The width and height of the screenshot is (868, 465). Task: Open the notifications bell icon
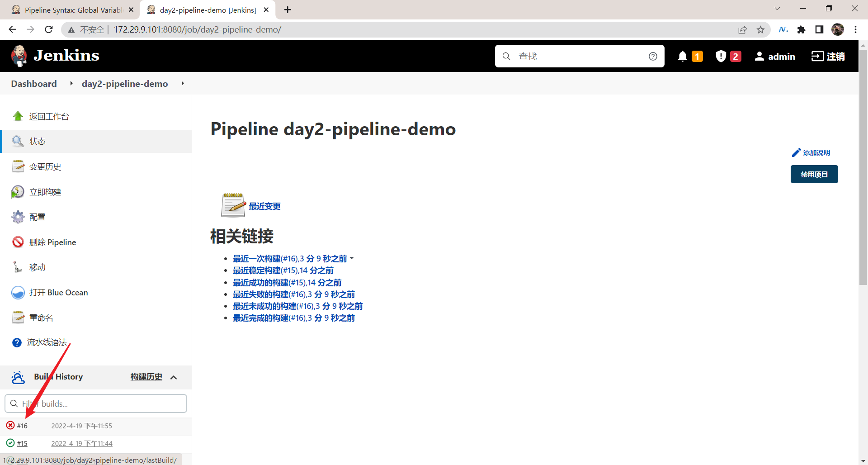683,56
